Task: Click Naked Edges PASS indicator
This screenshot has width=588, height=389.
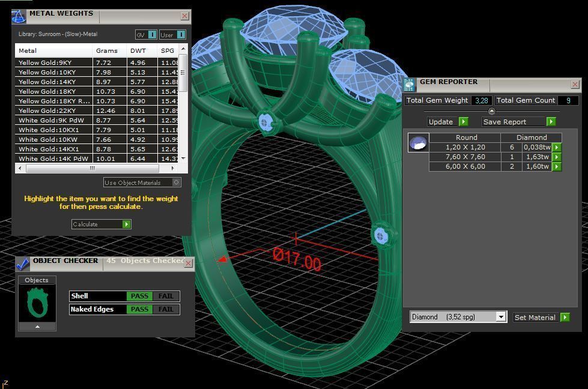Action: click(139, 309)
